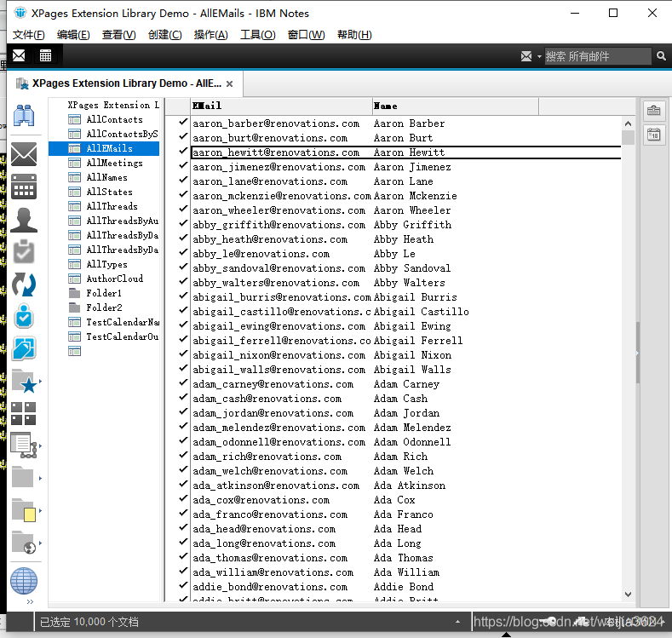Uncheck the Adam Welch row checkmark

pos(183,469)
